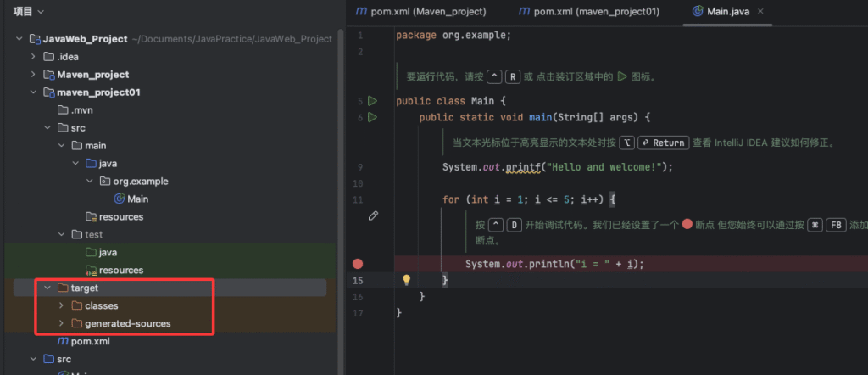This screenshot has height=375, width=868.
Task: Select the Main class in org.example
Action: [137, 199]
